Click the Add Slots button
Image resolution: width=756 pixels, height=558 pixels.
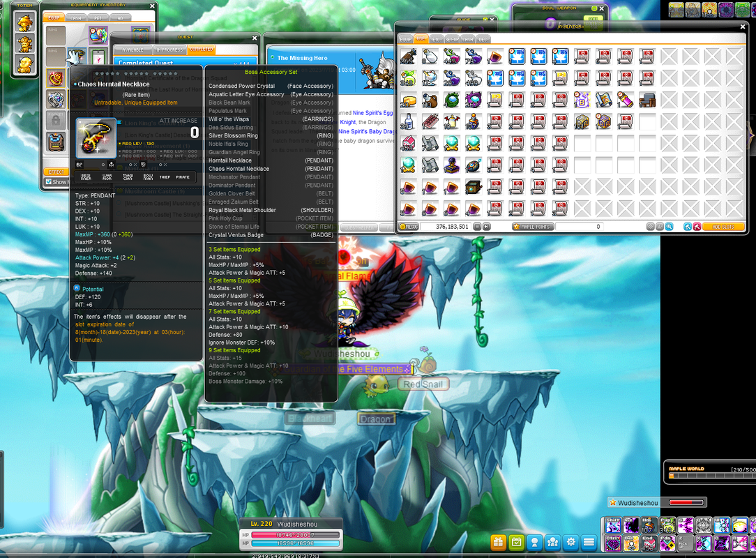(x=723, y=227)
